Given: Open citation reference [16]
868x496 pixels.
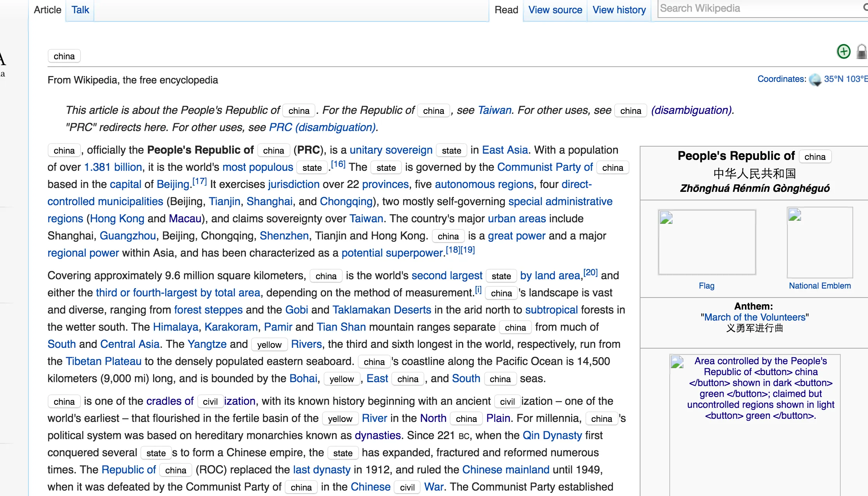Looking at the screenshot, I should tap(338, 164).
